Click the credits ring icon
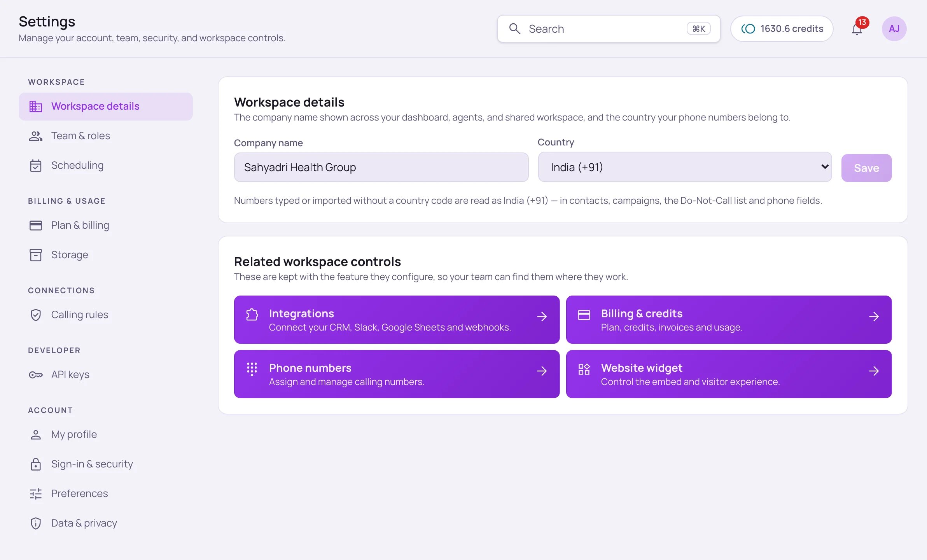927x560 pixels. click(748, 29)
